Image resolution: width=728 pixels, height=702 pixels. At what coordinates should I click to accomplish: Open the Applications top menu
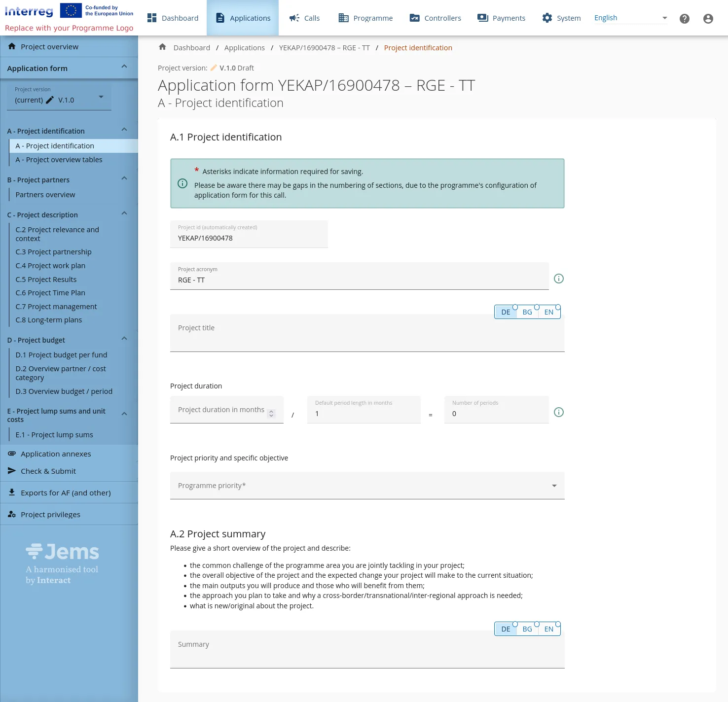tap(243, 18)
